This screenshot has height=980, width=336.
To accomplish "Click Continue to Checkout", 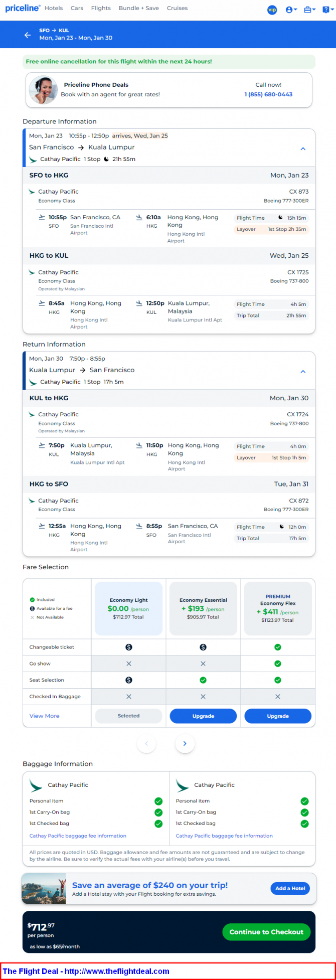I will tap(266, 932).
